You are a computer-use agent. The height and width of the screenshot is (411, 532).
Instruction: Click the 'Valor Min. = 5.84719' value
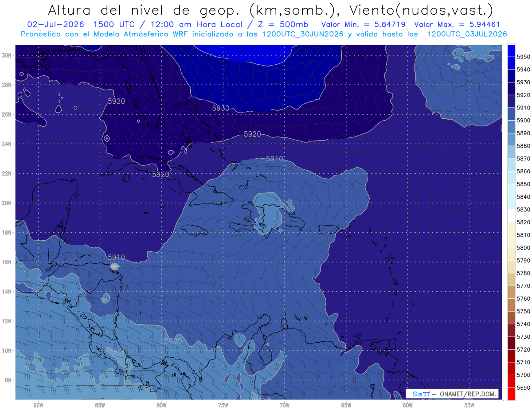click(363, 24)
